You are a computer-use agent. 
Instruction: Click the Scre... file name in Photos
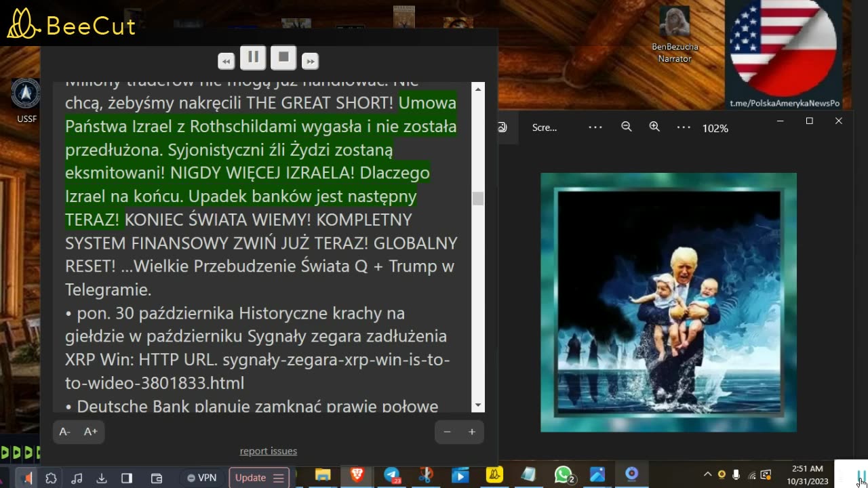click(x=545, y=127)
